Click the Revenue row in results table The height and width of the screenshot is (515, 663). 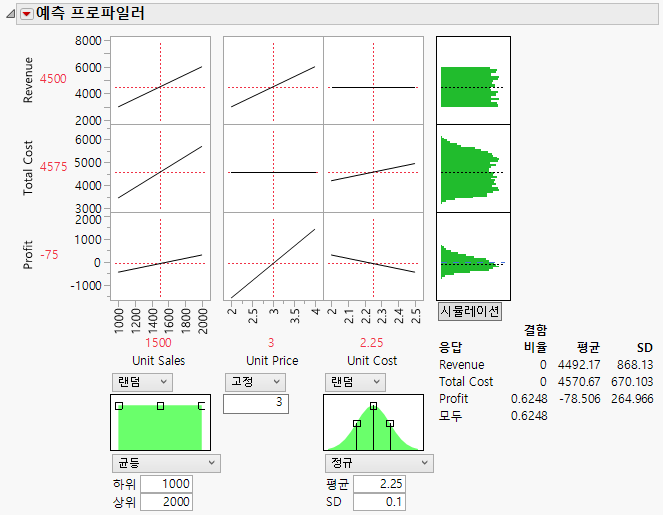546,364
